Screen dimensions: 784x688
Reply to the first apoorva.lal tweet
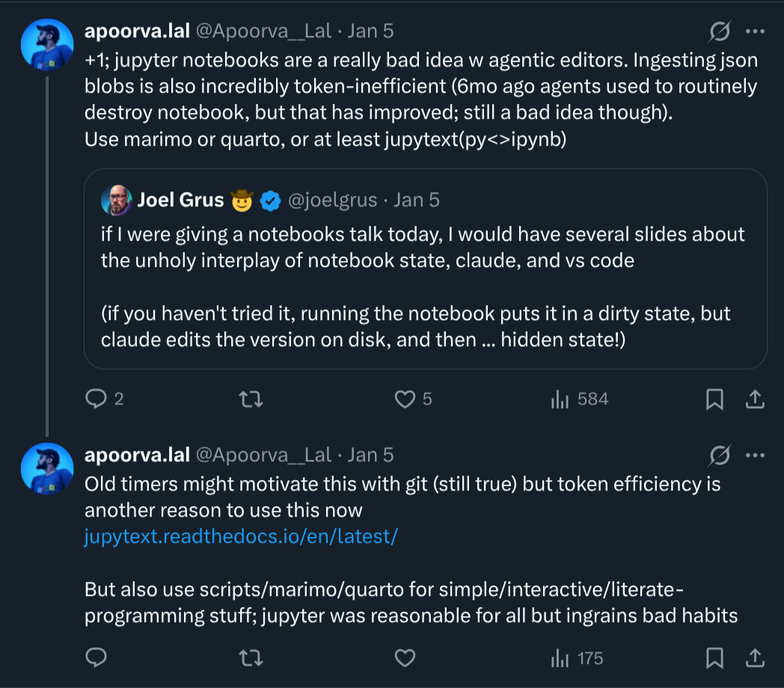(97, 399)
